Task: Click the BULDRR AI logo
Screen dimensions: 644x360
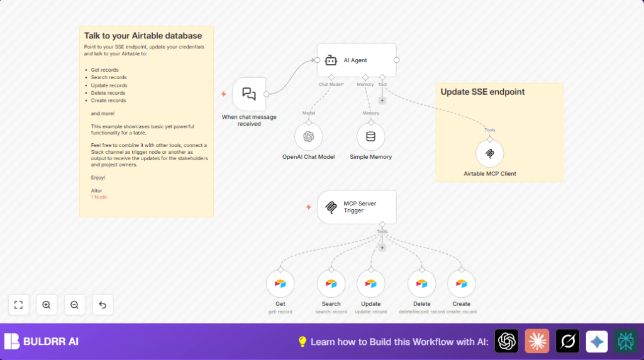Action: click(42, 342)
